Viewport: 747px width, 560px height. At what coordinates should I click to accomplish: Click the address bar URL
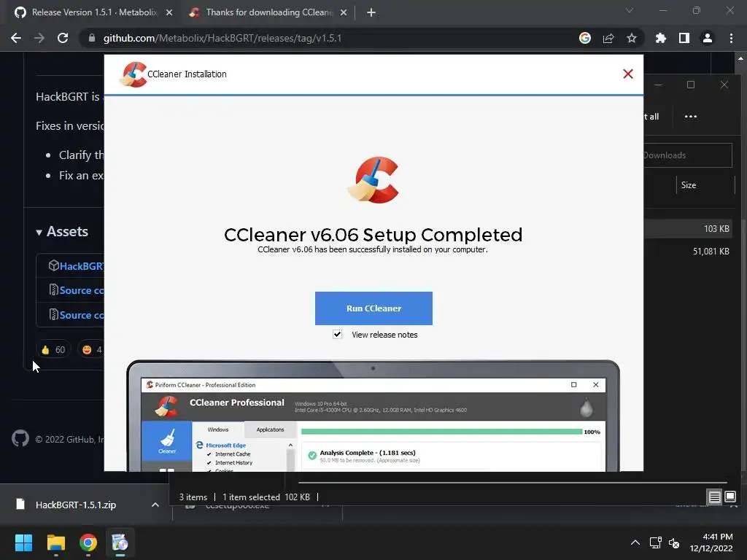click(222, 38)
